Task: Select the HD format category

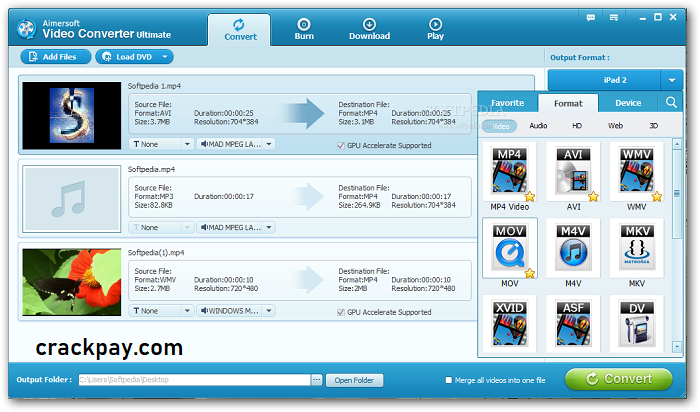Action: pyautogui.click(x=577, y=126)
